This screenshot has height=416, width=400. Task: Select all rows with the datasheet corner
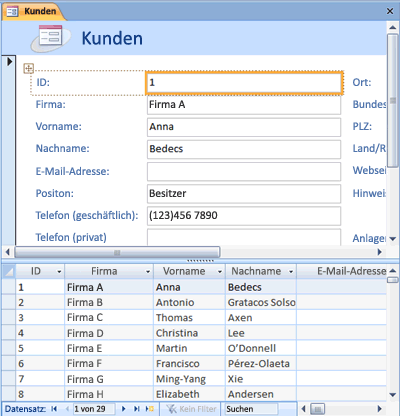click(9, 272)
